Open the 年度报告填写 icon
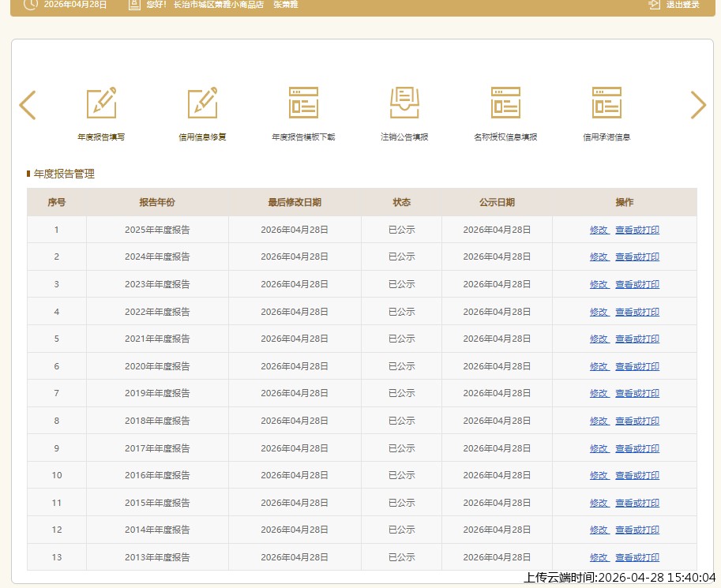The height and width of the screenshot is (588, 721). coord(101,103)
